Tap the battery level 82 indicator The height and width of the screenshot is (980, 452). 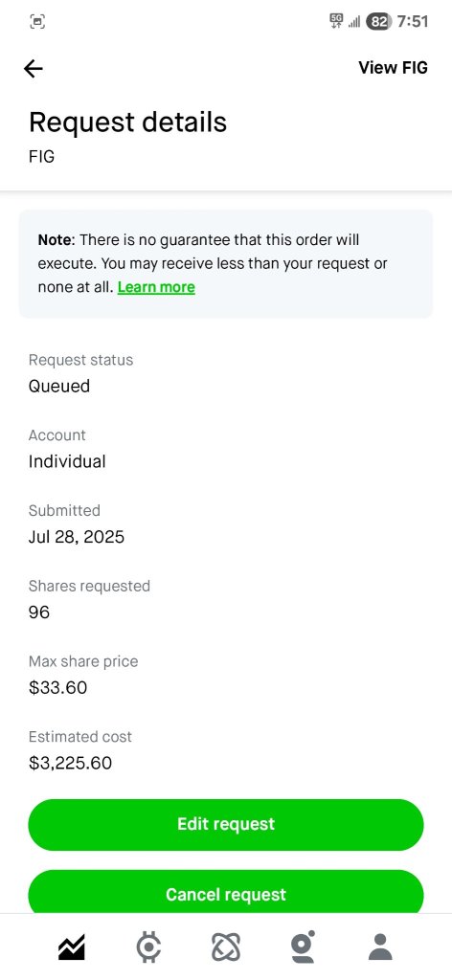click(378, 22)
